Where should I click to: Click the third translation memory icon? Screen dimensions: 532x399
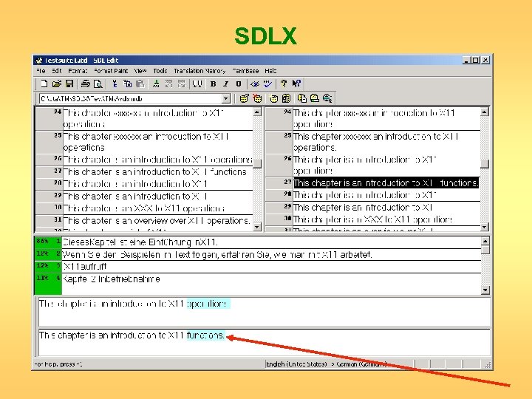[x=273, y=98]
